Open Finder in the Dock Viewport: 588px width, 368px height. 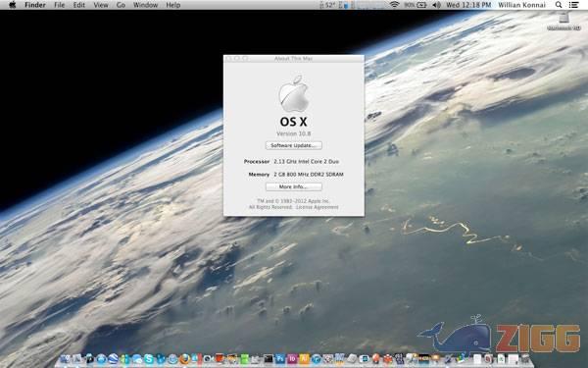pos(65,359)
